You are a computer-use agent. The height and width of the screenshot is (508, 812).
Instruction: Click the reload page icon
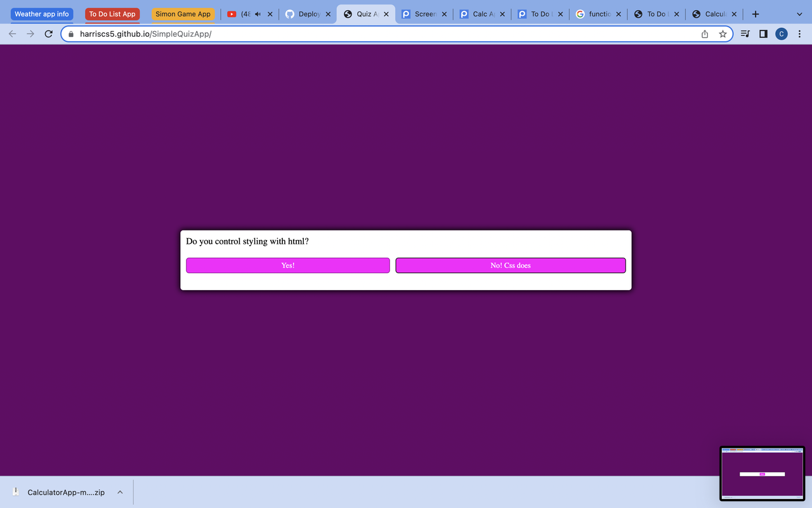click(48, 34)
